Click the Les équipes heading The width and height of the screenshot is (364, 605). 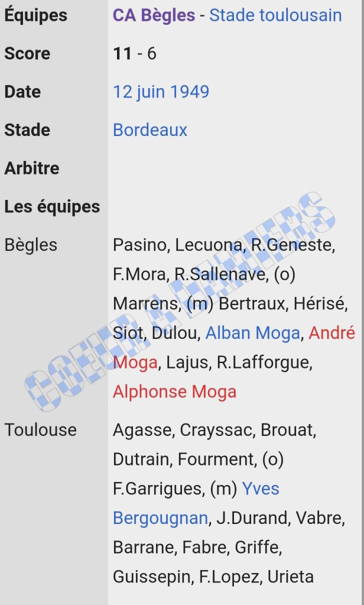52,206
